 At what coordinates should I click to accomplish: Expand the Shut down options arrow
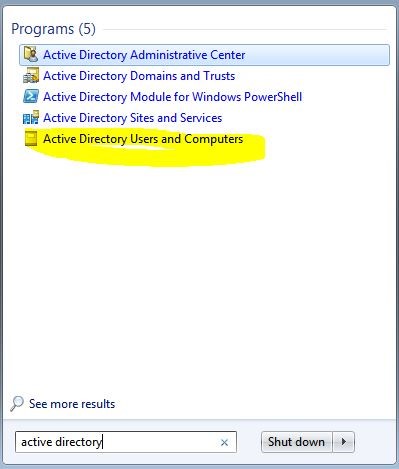[x=343, y=442]
